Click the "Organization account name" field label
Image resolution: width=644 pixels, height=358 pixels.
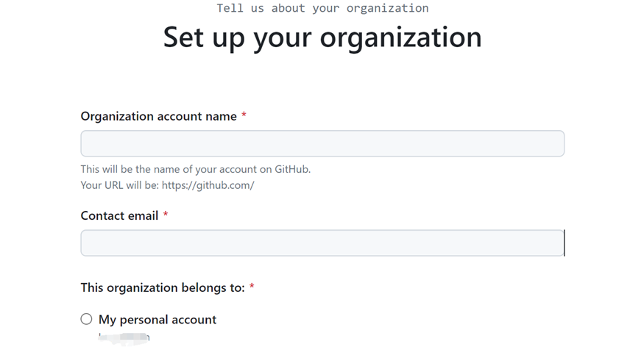tap(158, 116)
